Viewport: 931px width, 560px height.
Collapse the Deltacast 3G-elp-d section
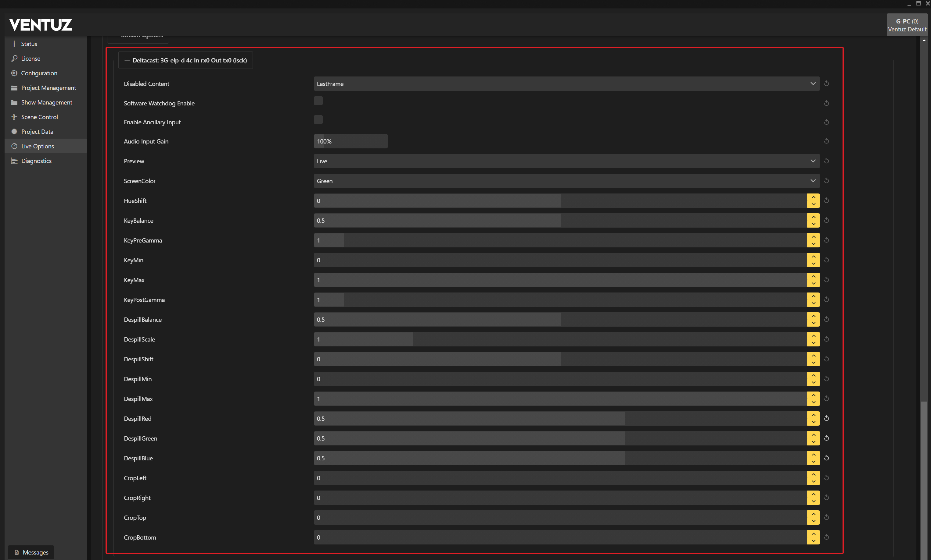[127, 60]
